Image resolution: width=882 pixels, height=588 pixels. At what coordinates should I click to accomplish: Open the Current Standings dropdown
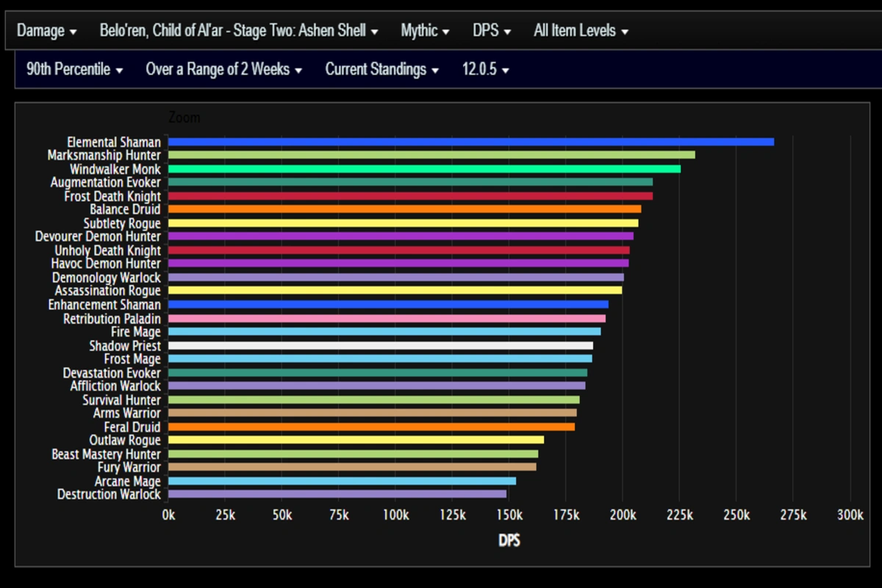(x=382, y=70)
